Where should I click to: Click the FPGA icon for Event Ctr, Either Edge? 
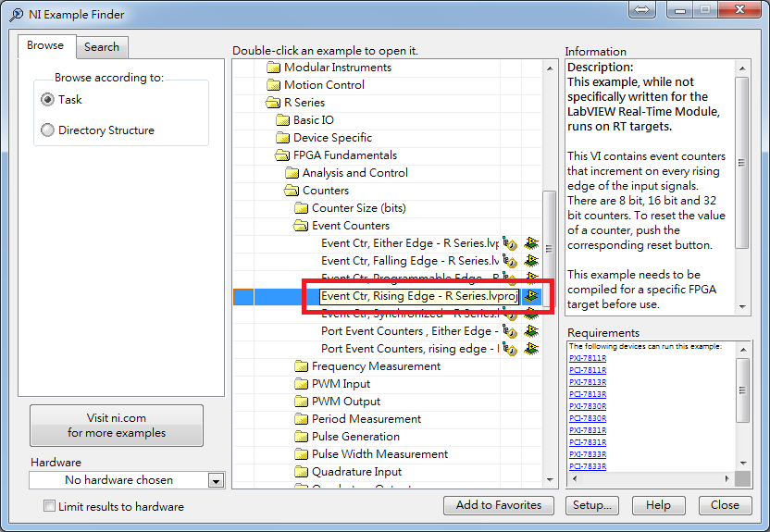pos(531,243)
